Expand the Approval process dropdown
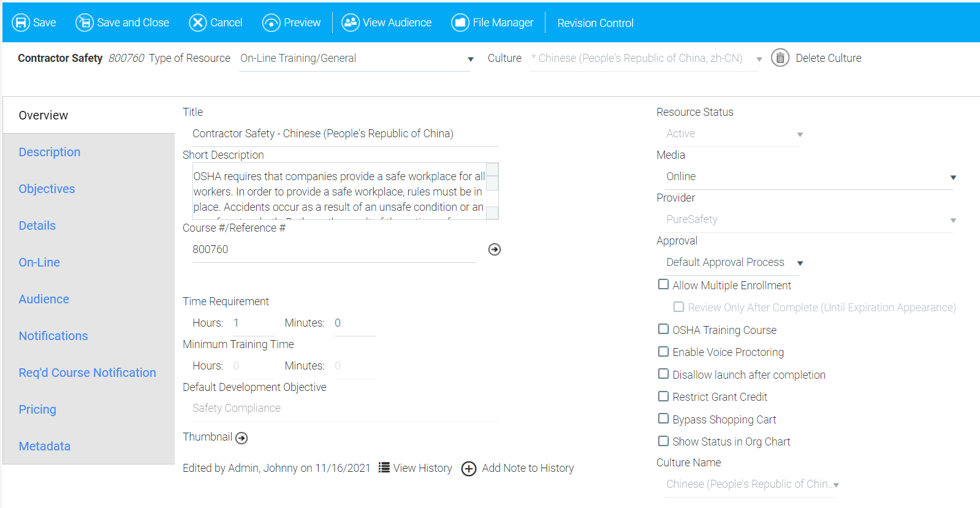The height and width of the screenshot is (508, 980). coord(800,263)
